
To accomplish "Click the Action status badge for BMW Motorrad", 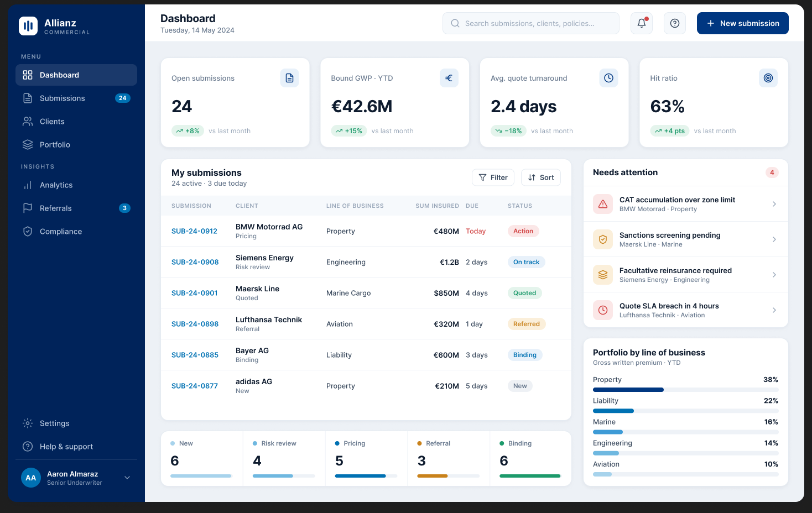I will [x=523, y=231].
